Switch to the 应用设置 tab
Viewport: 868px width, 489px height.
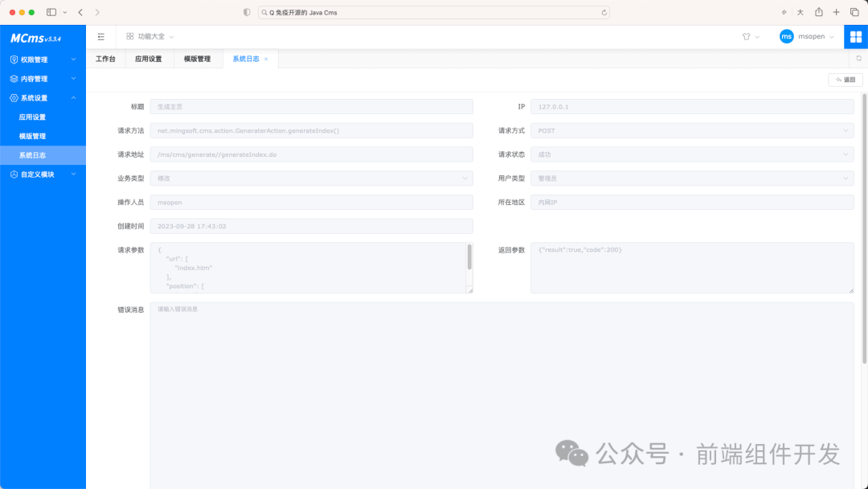tap(149, 59)
